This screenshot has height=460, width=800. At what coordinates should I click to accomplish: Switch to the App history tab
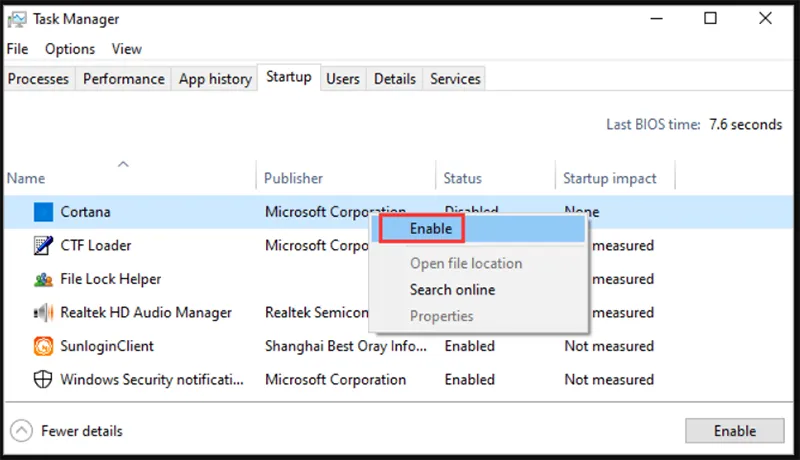(215, 79)
